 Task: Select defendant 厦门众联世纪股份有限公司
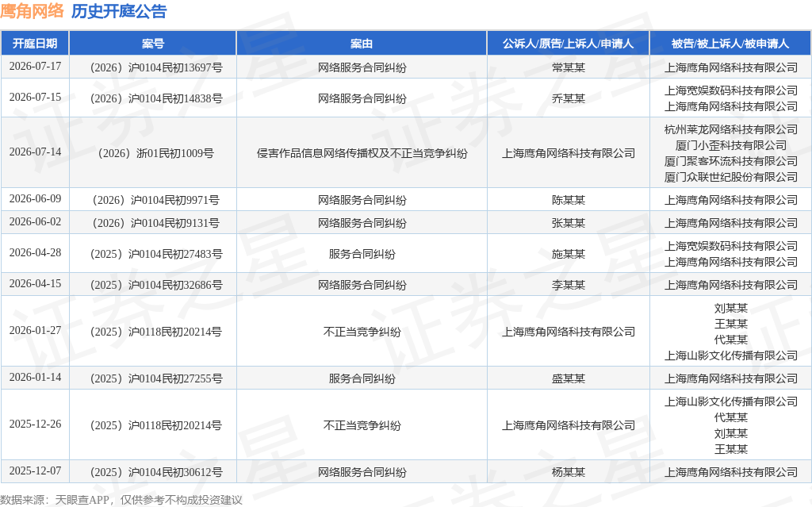[730, 177]
